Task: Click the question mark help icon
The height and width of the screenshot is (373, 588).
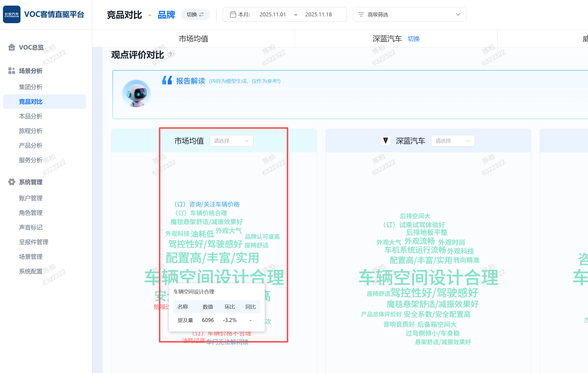Action: tap(170, 54)
